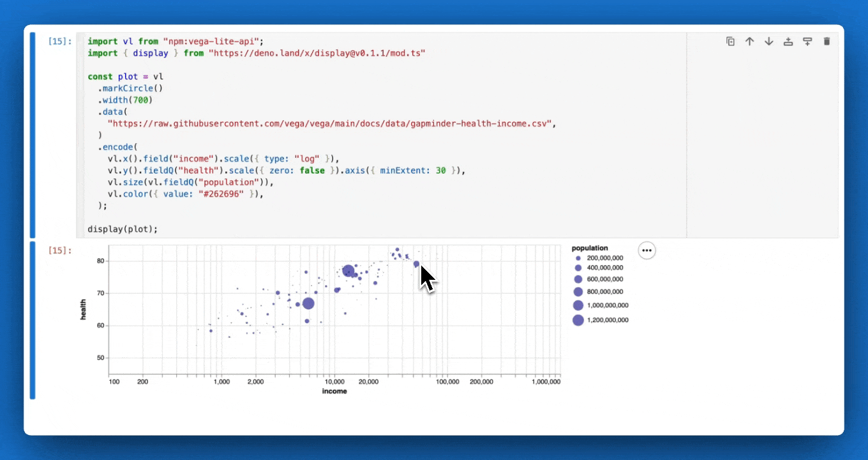Click the largest blue bubble circle

click(308, 303)
